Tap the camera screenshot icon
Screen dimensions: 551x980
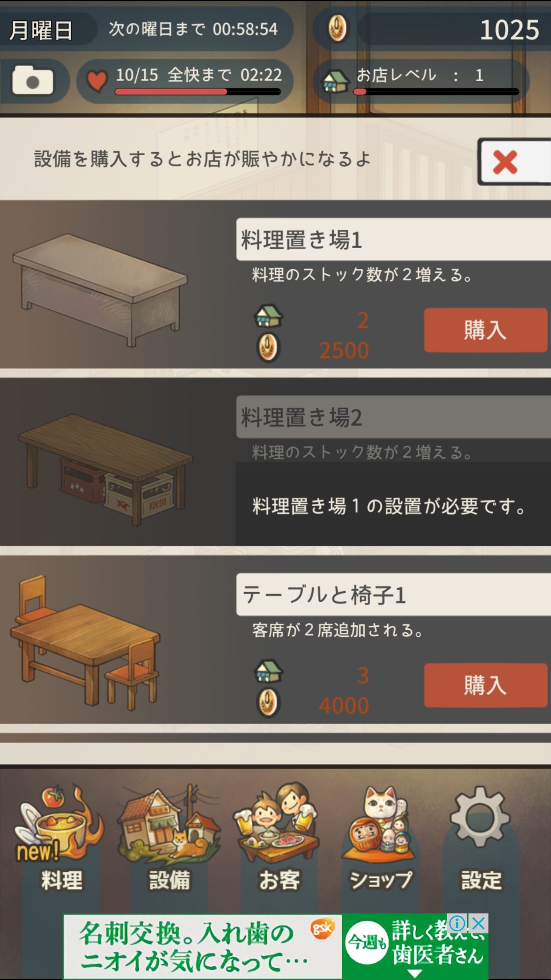tap(32, 80)
